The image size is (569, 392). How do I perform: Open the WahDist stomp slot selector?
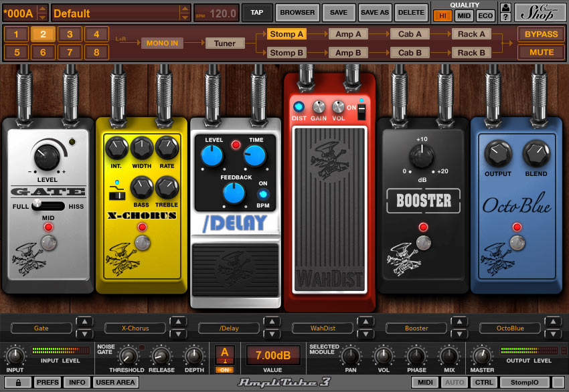click(323, 328)
